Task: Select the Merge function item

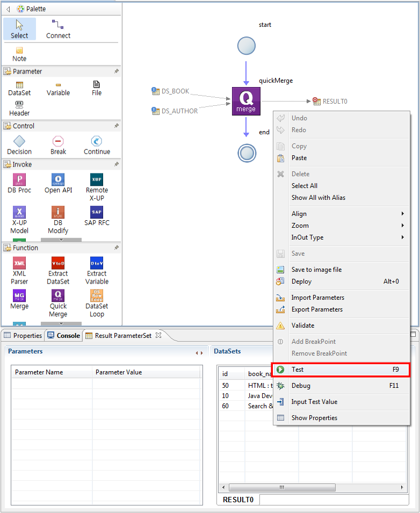Action: (x=19, y=300)
